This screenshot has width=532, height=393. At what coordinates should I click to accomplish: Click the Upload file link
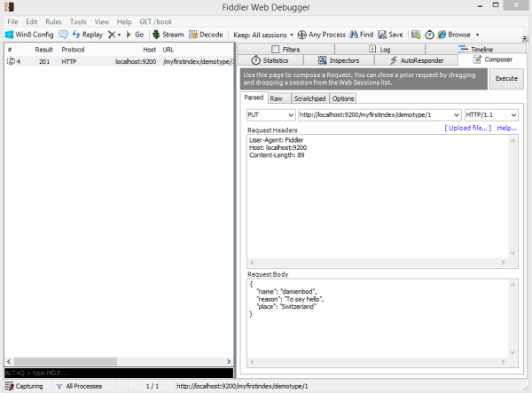click(467, 129)
